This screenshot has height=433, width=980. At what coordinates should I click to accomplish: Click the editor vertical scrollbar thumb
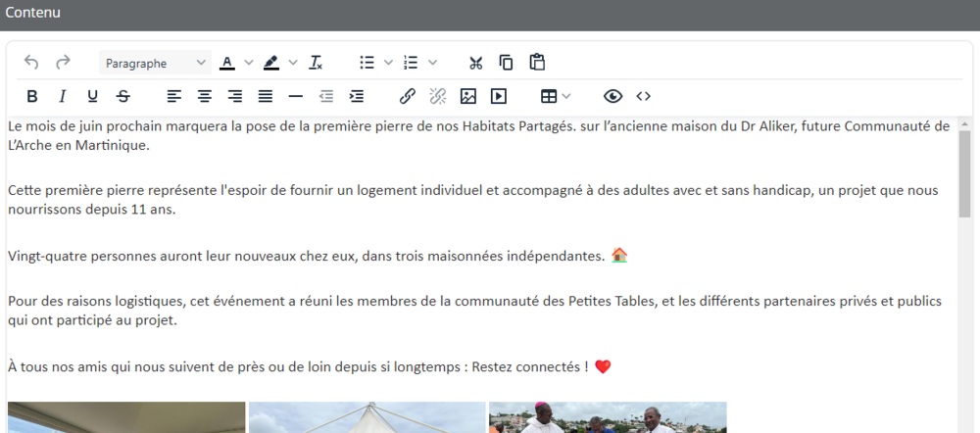(x=964, y=173)
